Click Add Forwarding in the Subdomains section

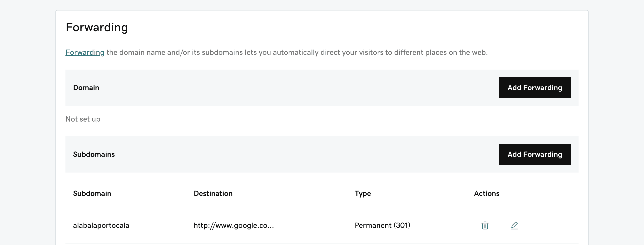click(x=535, y=154)
